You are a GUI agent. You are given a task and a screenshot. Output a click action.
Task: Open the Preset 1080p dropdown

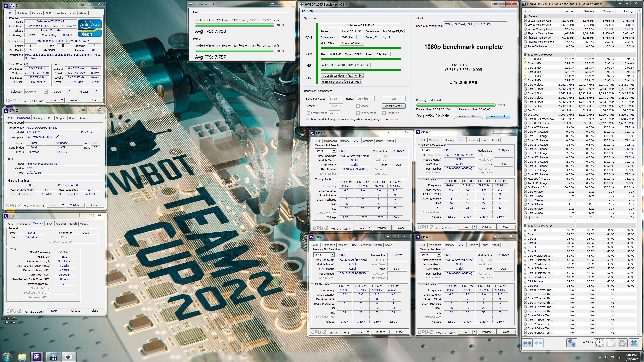tap(336, 106)
